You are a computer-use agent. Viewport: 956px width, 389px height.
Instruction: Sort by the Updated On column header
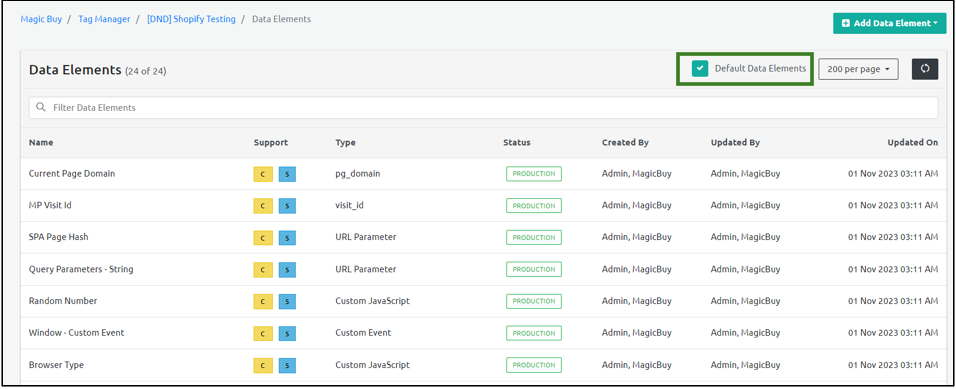[913, 143]
